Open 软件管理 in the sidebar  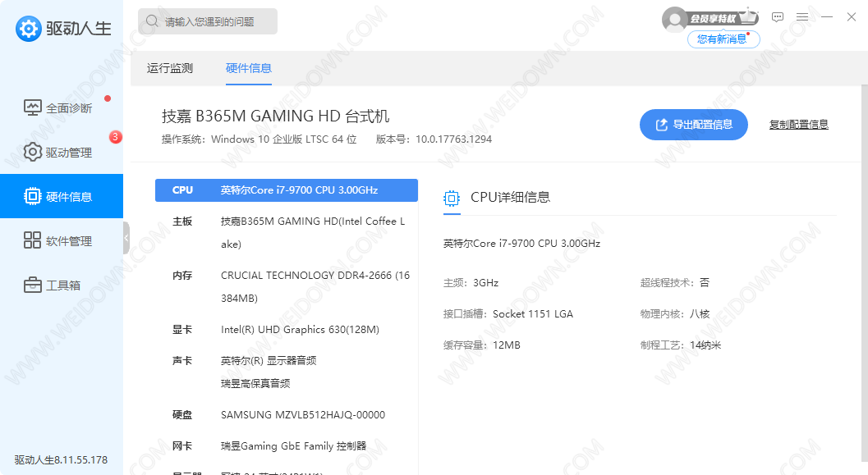click(x=62, y=240)
